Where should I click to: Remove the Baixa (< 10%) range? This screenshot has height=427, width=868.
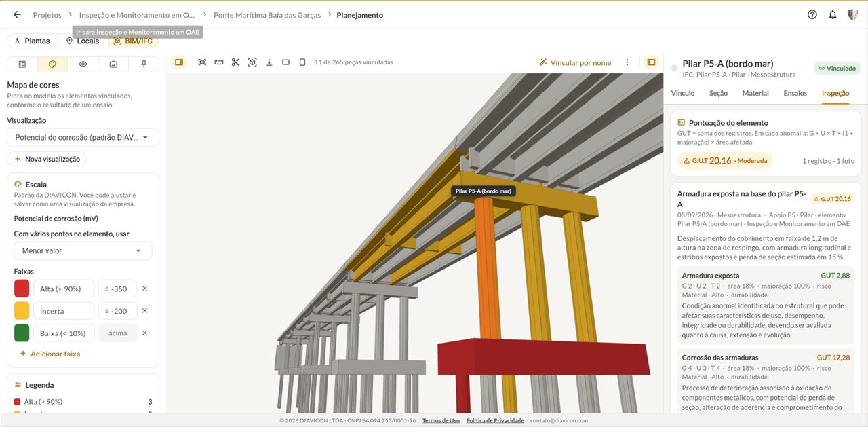(144, 333)
